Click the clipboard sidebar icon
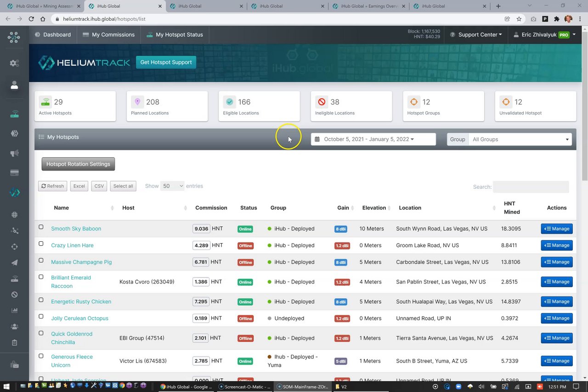588x392 pixels. point(14,343)
